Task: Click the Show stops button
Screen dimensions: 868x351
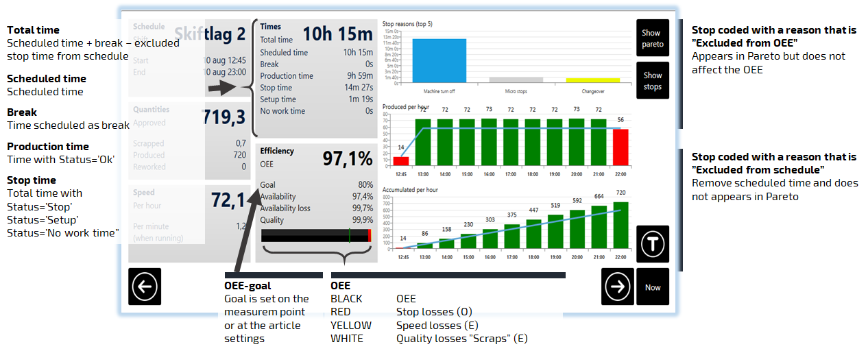Action: 652,81
